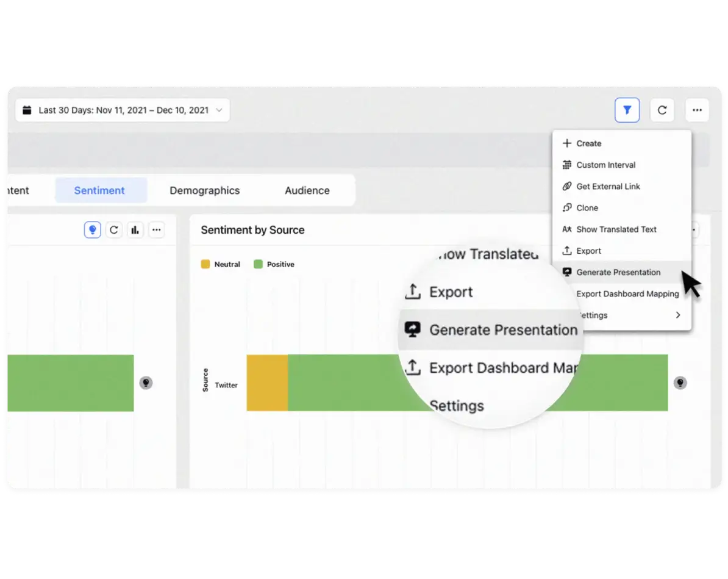
Task: Click the green Positive color swatch
Action: 259,264
